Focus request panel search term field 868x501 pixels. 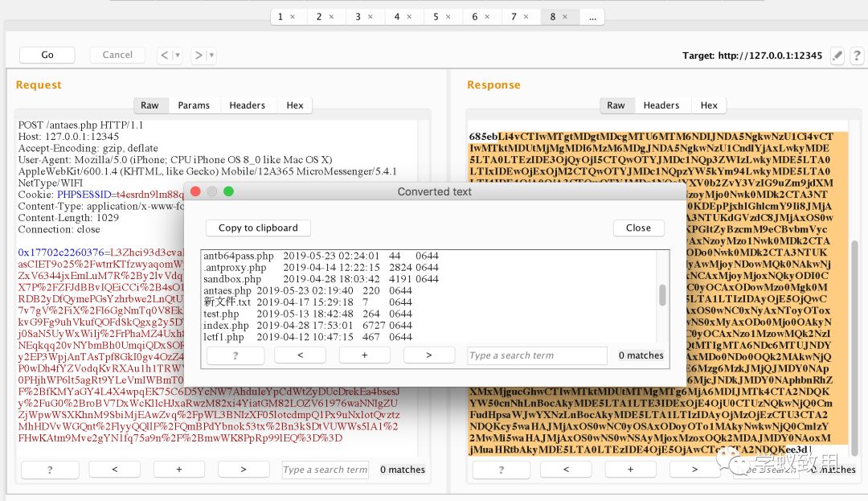(325, 470)
